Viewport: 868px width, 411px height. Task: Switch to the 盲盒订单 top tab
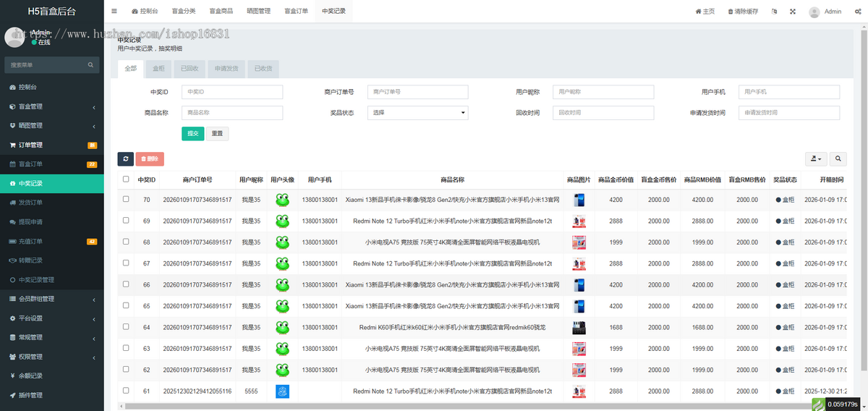point(297,12)
